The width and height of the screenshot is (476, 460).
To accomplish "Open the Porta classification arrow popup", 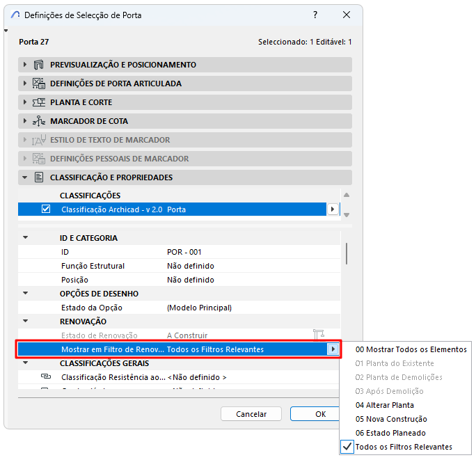I will pyautogui.click(x=333, y=209).
